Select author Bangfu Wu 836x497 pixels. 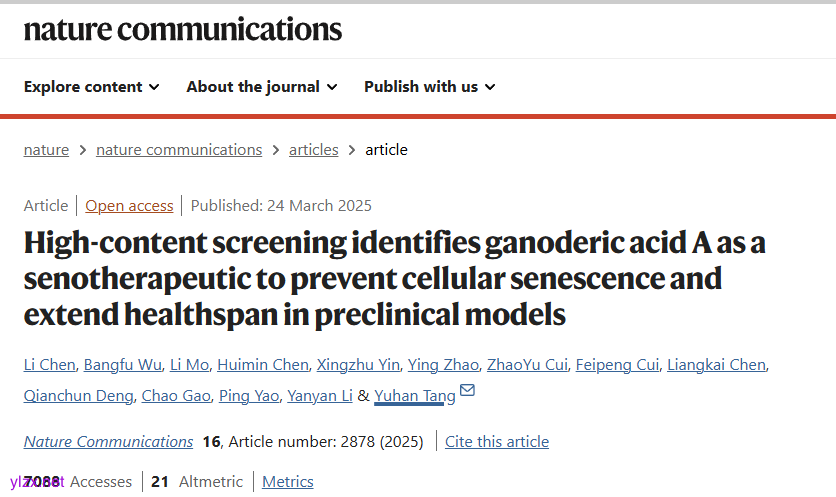coord(122,365)
